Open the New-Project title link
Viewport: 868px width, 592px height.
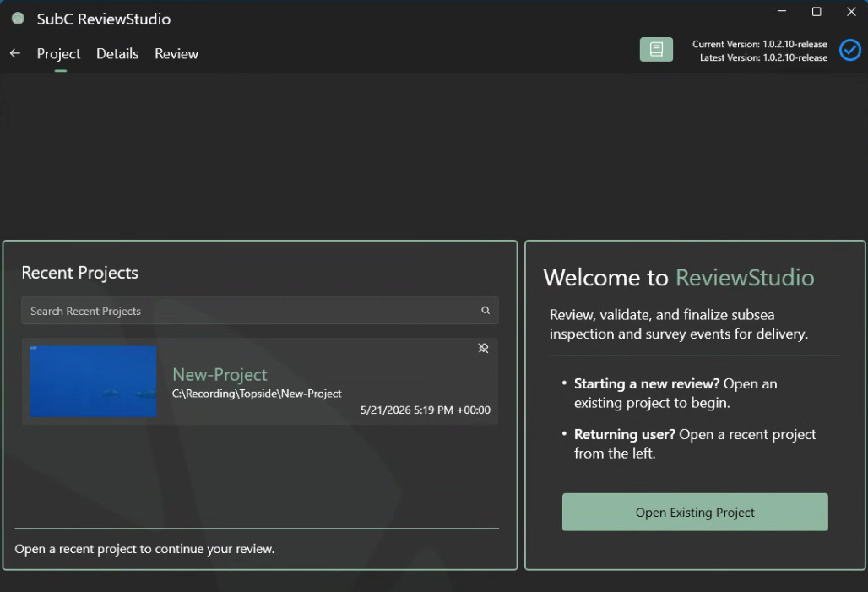pyautogui.click(x=220, y=374)
